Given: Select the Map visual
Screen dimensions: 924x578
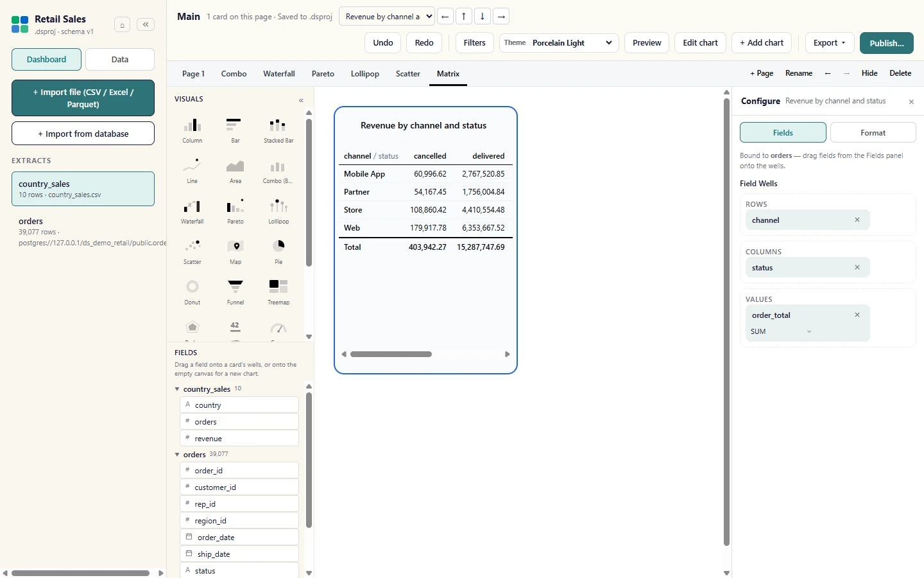Looking at the screenshot, I should [x=235, y=252].
